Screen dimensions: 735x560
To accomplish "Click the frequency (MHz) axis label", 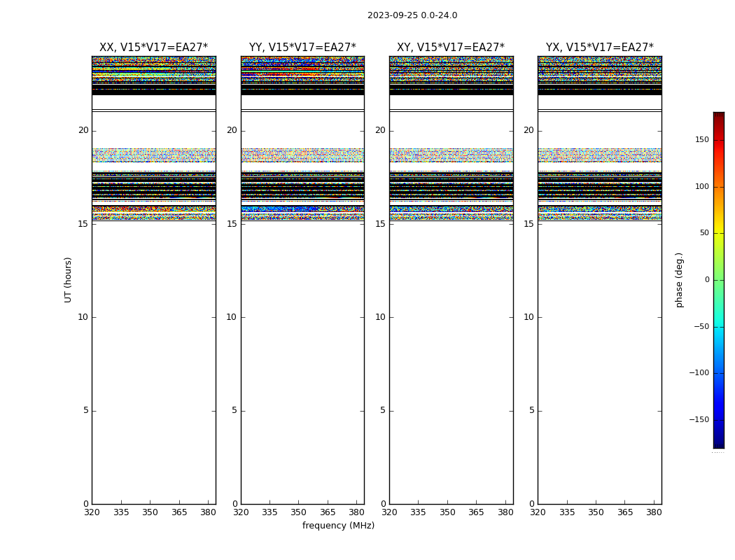I will click(338, 525).
